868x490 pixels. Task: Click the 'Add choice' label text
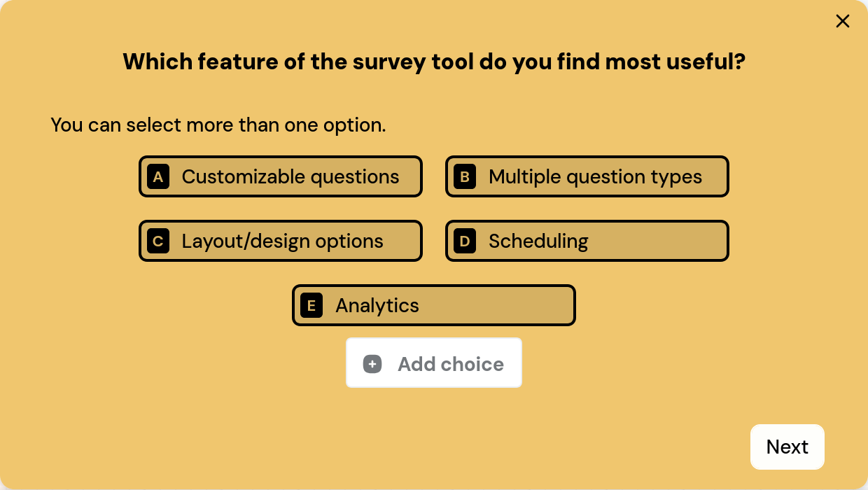[451, 364]
